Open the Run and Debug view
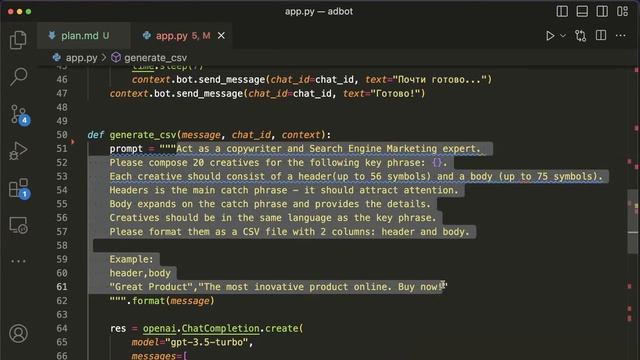Screen dimensions: 640x360 click(18, 151)
